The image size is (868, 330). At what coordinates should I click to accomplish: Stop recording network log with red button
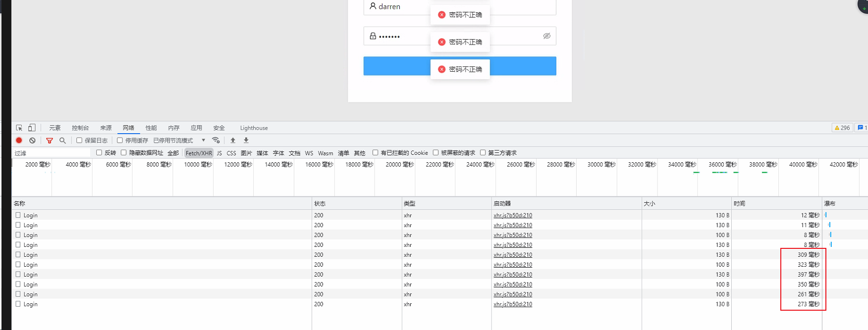(19, 141)
